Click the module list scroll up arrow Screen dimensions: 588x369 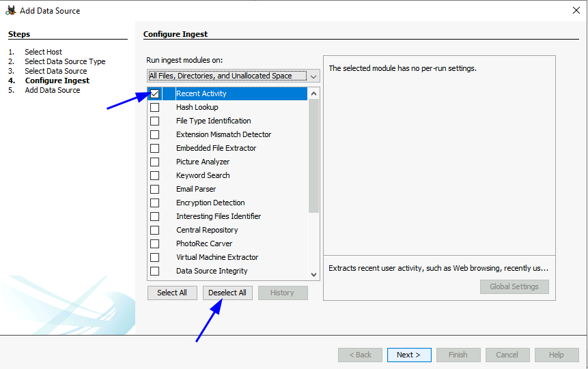click(314, 93)
